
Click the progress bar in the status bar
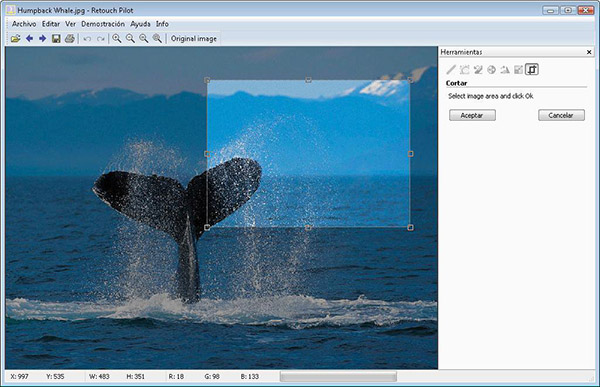(338, 377)
